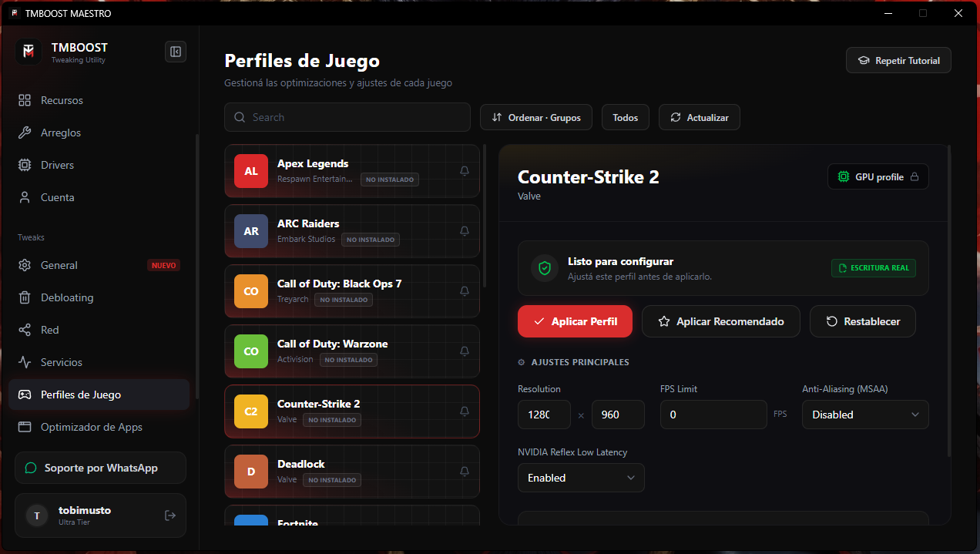
Task: Click Actualizar to refresh list
Action: pyautogui.click(x=700, y=117)
